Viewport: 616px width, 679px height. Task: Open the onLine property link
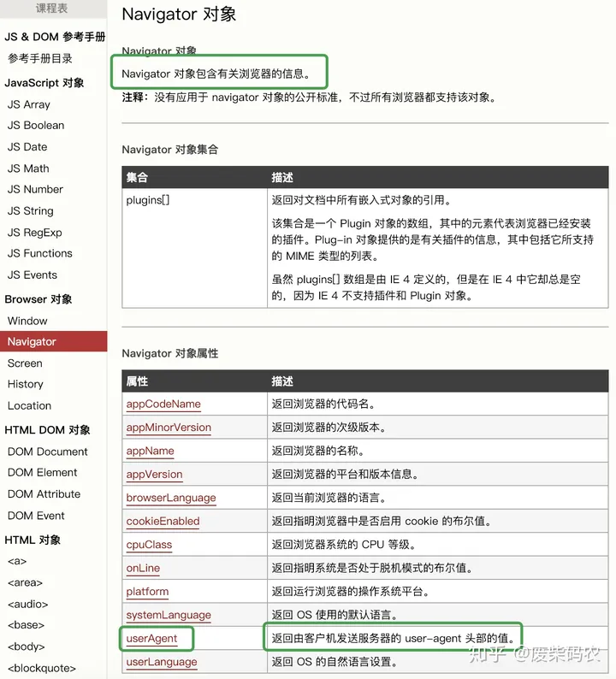coord(143,568)
